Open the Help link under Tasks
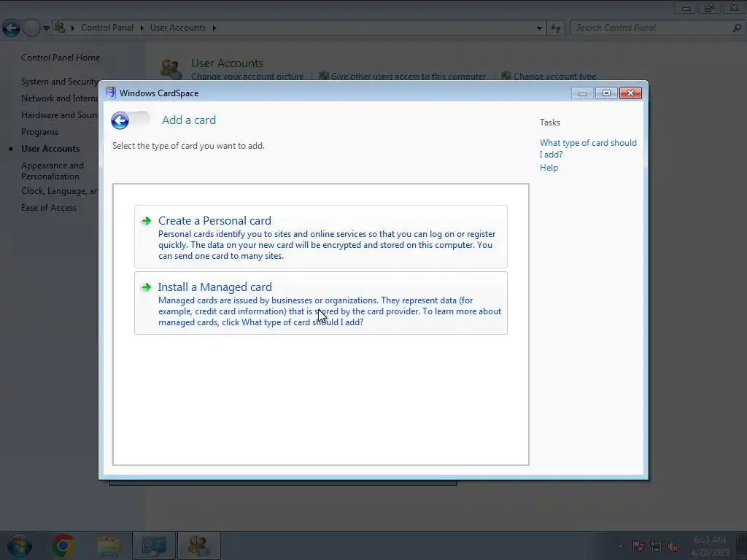The image size is (747, 560). 549,168
